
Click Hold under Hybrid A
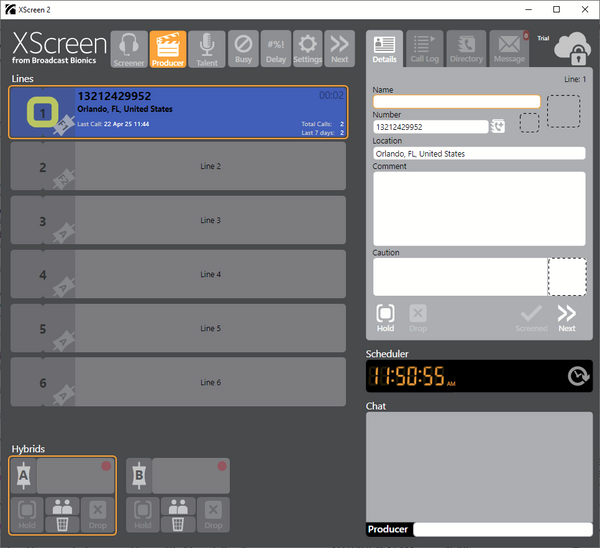pyautogui.click(x=27, y=515)
